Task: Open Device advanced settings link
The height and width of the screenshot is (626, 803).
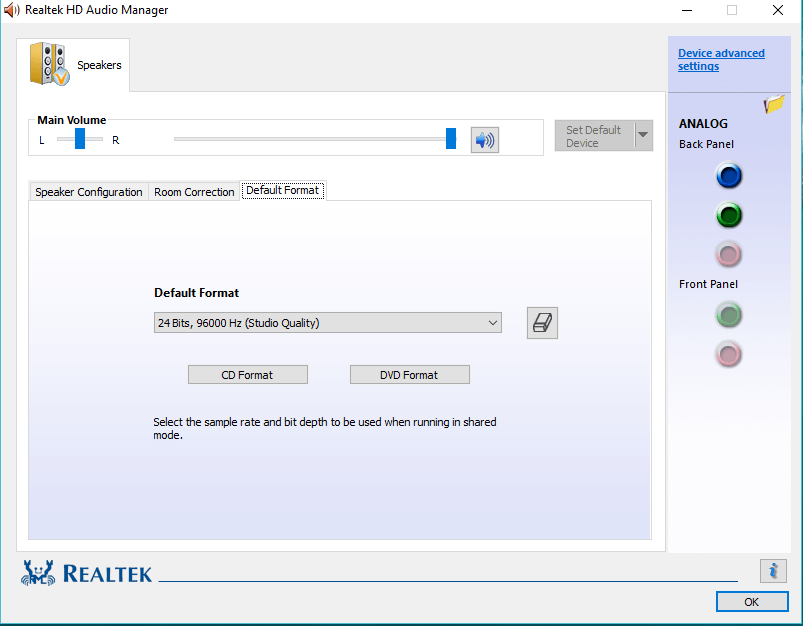Action: coord(720,59)
